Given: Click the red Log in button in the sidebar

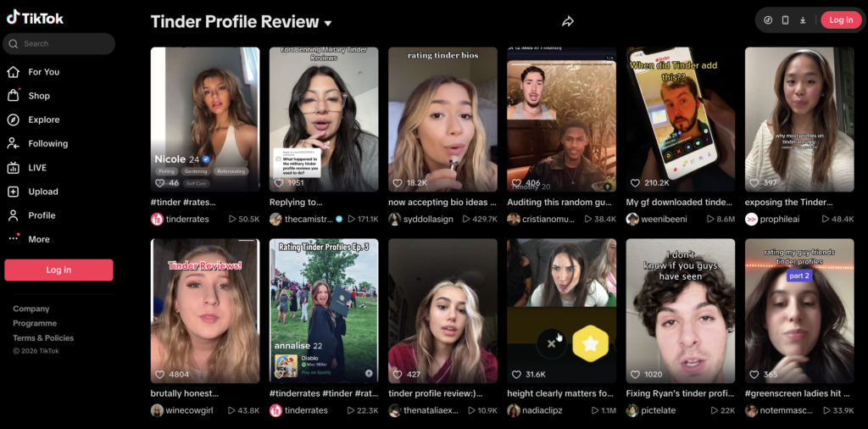Looking at the screenshot, I should point(58,270).
